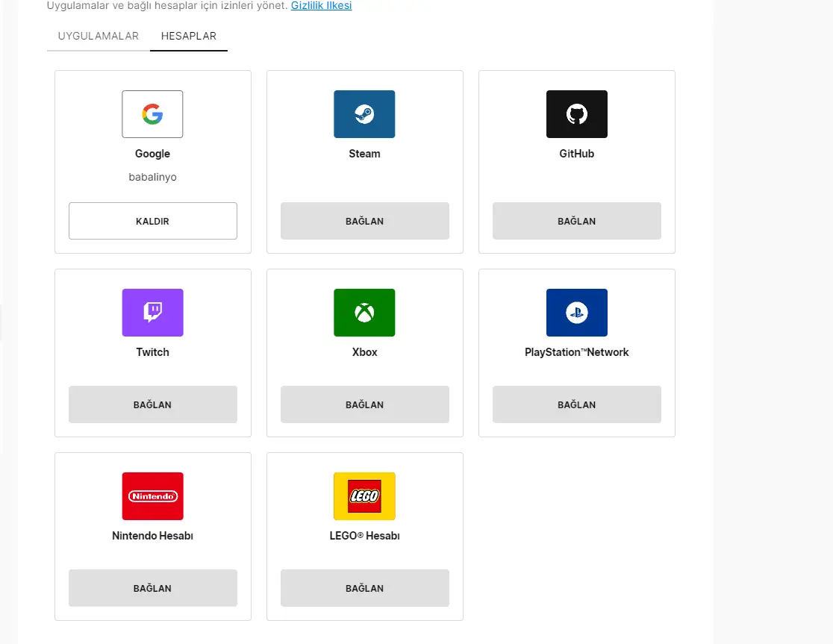833x644 pixels.
Task: Click the Twitch card title text
Action: [x=152, y=352]
